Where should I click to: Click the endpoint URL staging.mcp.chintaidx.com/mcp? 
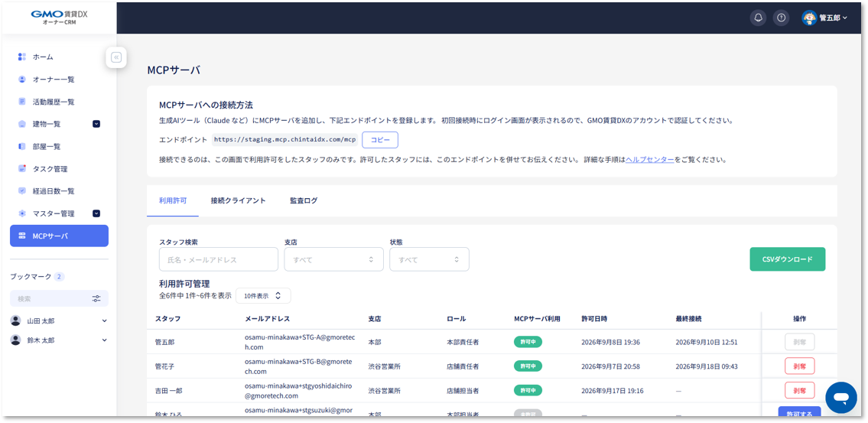pyautogui.click(x=284, y=140)
